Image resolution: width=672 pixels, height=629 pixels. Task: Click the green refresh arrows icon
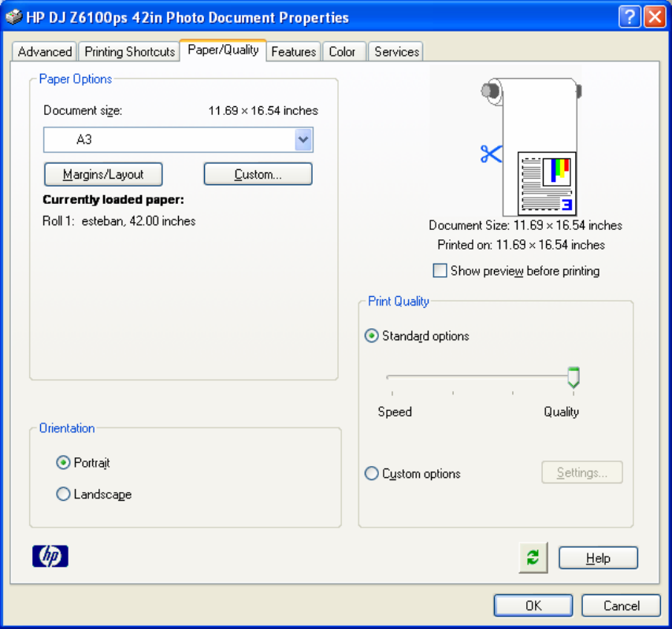533,557
